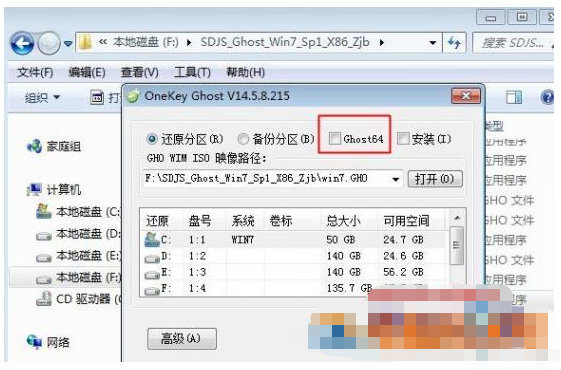Click SDJS_Ghost_Win7_Sp1_X86_Zjb breadcrumb
The image size is (561, 370).
tap(284, 42)
